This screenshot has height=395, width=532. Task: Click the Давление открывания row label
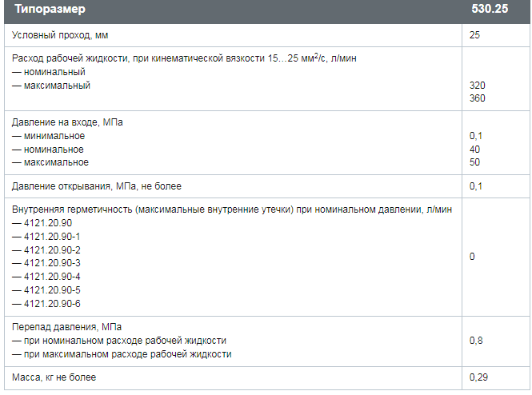click(97, 186)
